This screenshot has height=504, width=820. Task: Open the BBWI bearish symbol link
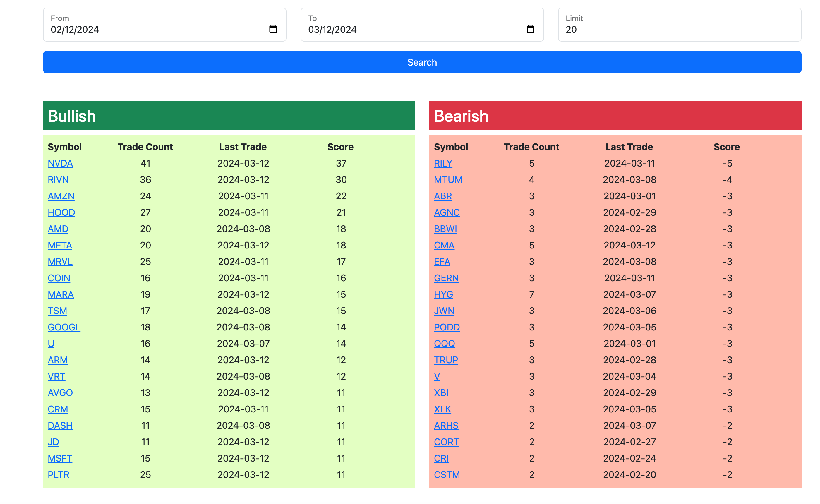click(x=445, y=229)
